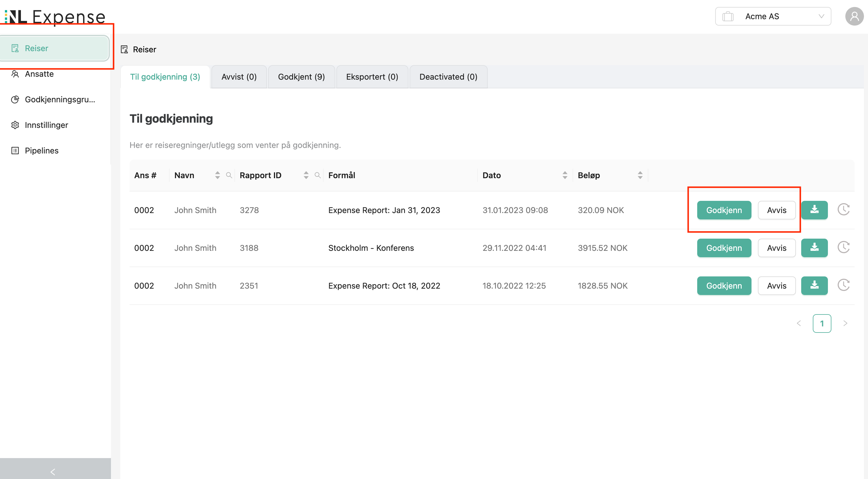Toggle sorting on the Beløp column
Viewport: 868px width, 479px height.
click(640, 175)
